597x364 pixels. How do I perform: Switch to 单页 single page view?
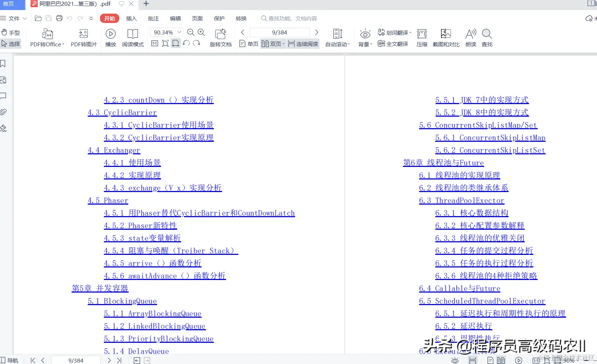pos(249,44)
